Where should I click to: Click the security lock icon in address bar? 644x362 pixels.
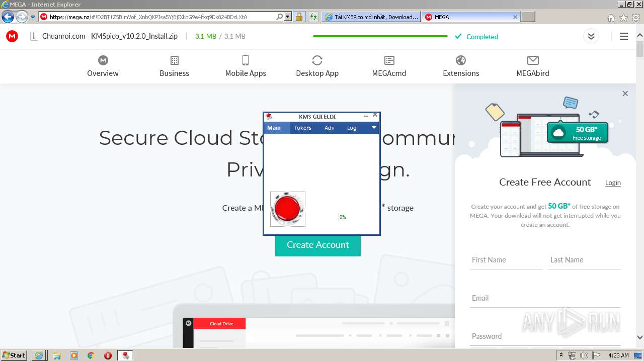click(299, 17)
